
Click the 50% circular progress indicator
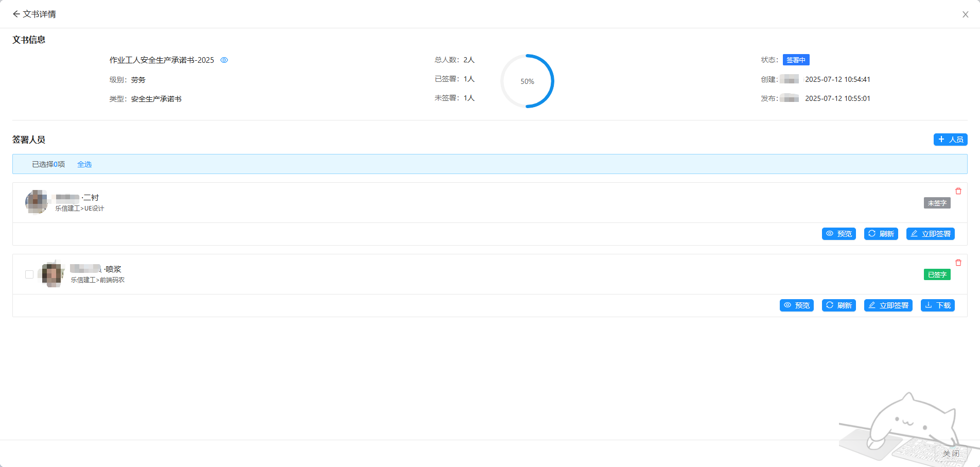pos(527,81)
